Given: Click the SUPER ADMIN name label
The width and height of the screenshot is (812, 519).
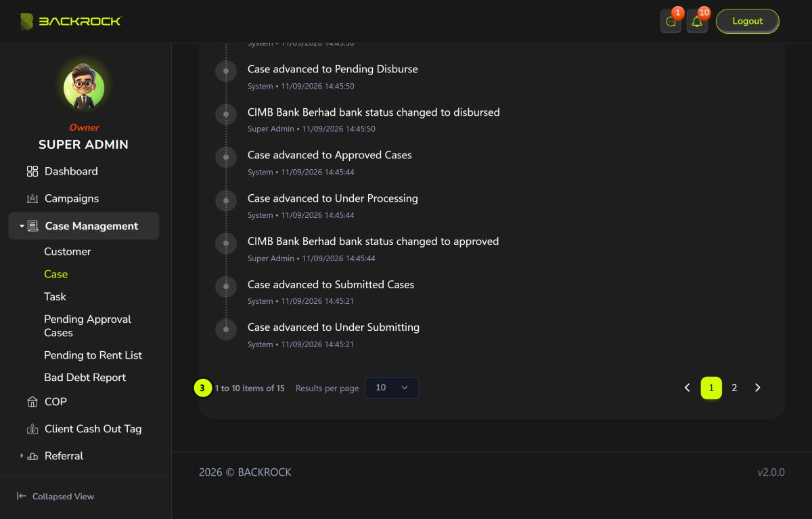Looking at the screenshot, I should click(x=83, y=145).
